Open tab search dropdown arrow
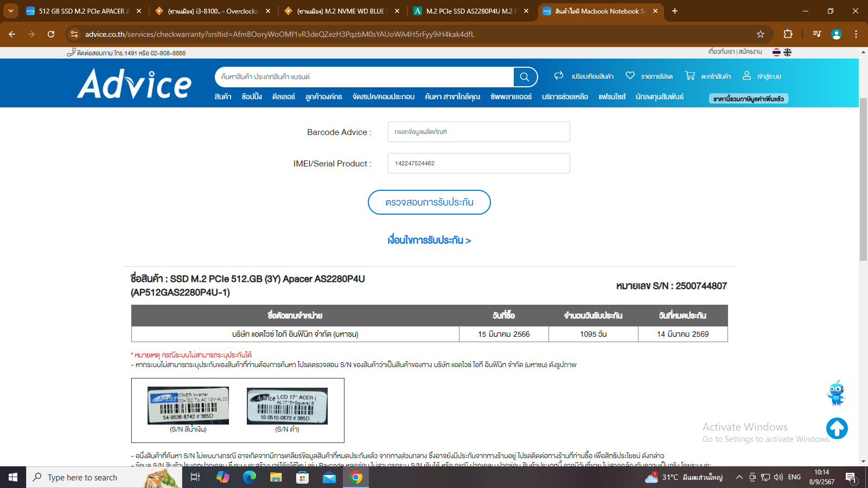 [x=10, y=11]
